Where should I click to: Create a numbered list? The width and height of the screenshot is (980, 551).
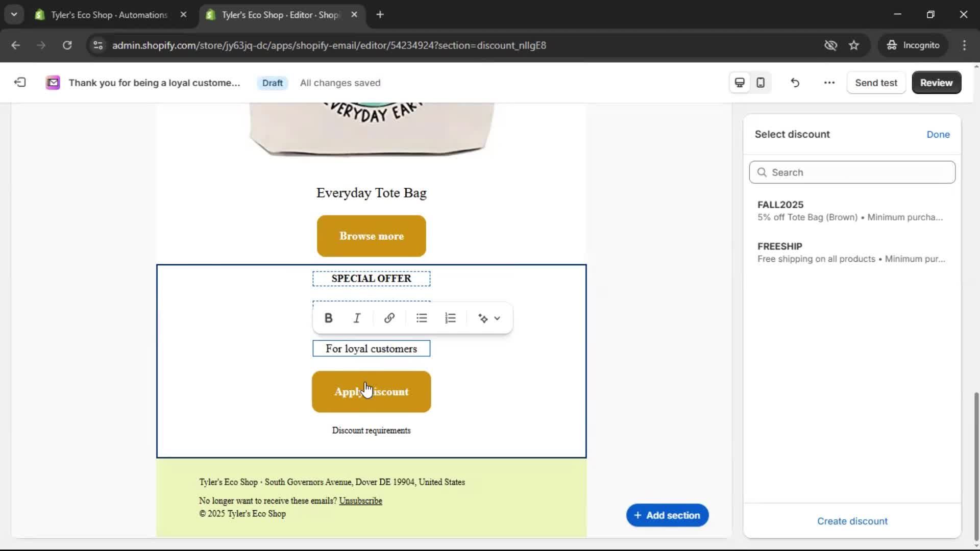[451, 318]
